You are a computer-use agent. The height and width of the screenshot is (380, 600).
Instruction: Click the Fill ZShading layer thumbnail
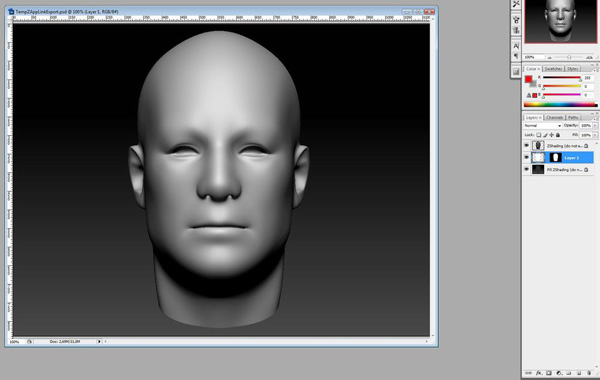point(538,169)
